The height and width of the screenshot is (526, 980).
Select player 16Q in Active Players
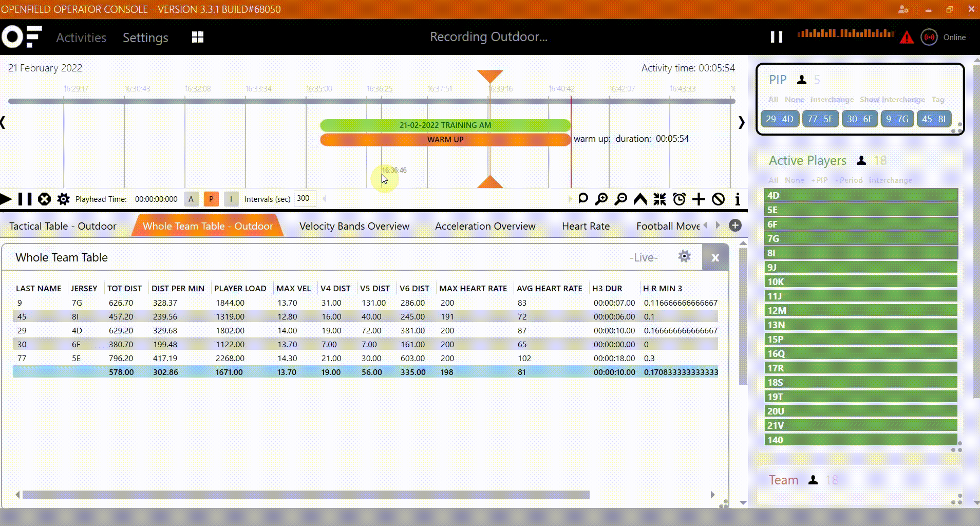tap(860, 353)
